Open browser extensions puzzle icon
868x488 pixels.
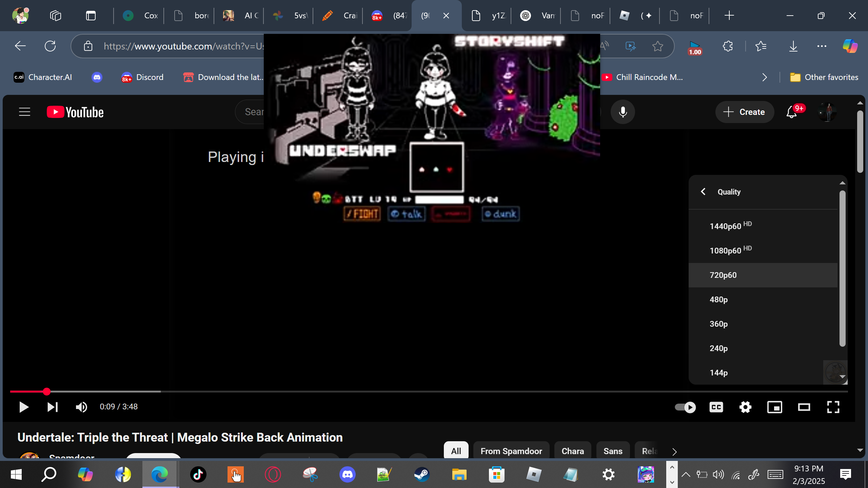(728, 46)
